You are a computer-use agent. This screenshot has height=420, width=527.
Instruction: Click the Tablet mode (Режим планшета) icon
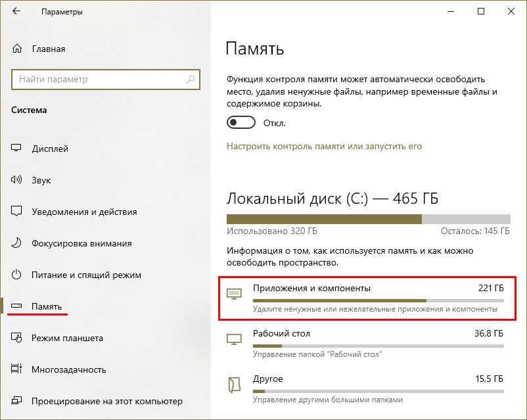click(x=17, y=338)
